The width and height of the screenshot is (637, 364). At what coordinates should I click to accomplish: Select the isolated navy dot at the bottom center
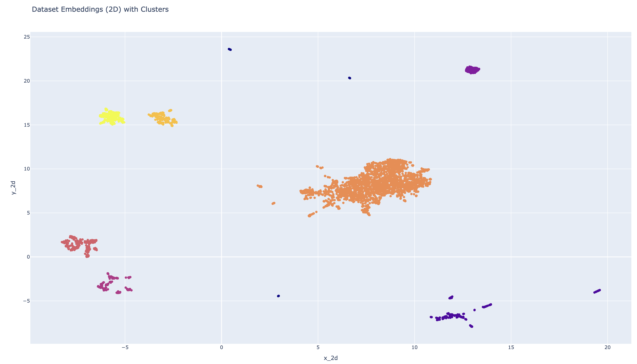pyautogui.click(x=278, y=296)
